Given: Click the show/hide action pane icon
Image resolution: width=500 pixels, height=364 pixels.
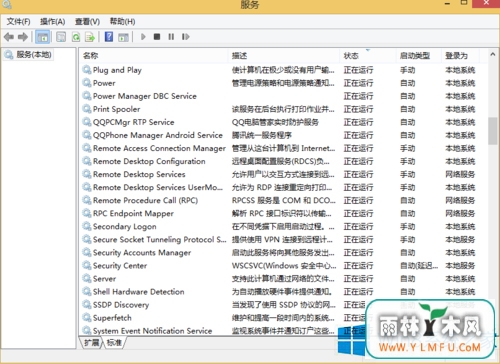Looking at the screenshot, I should (x=123, y=37).
